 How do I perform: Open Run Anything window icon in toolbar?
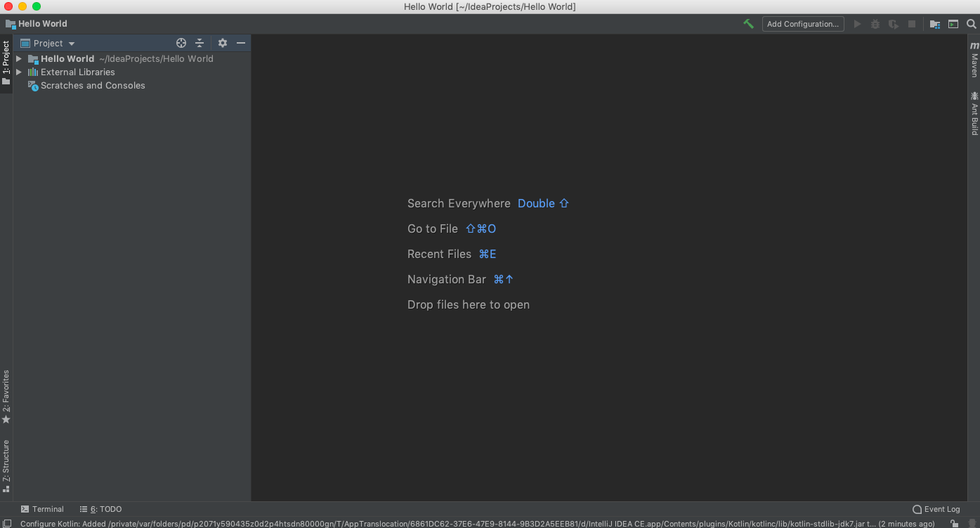click(953, 24)
